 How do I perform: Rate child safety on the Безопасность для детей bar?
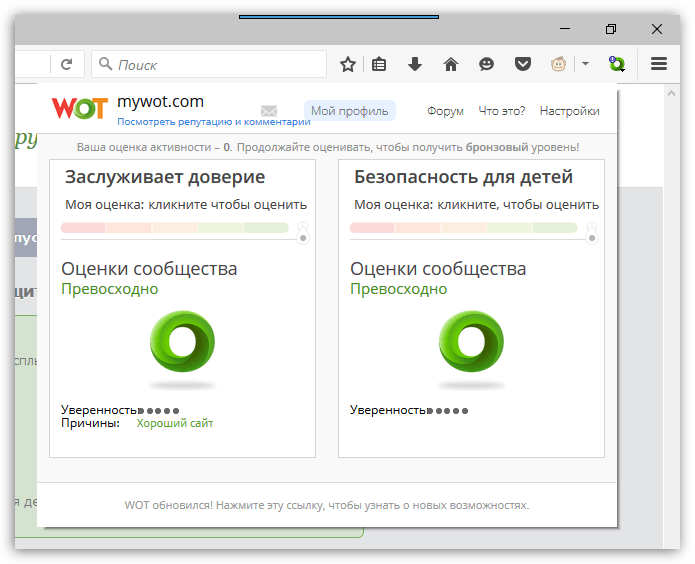(x=464, y=228)
